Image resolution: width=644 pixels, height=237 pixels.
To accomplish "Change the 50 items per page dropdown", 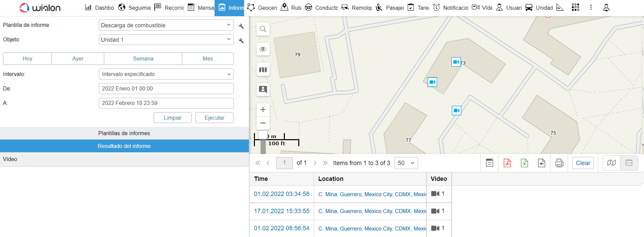I will click(x=406, y=163).
